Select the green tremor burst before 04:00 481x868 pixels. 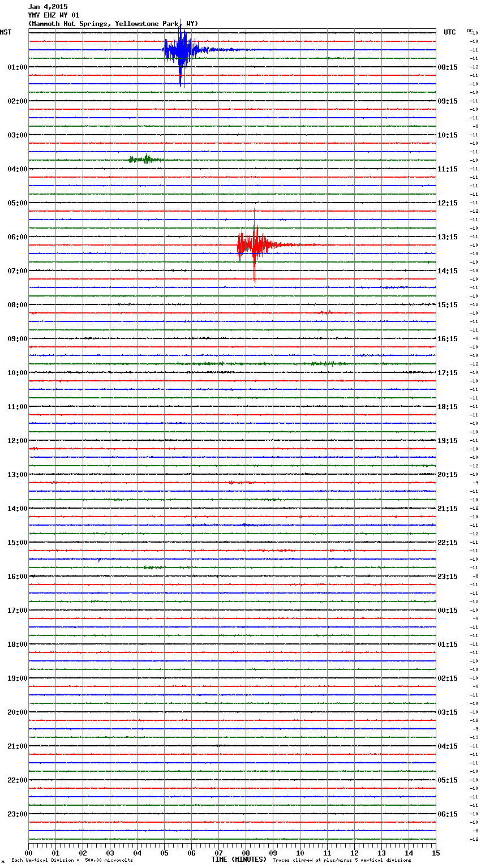tap(145, 160)
